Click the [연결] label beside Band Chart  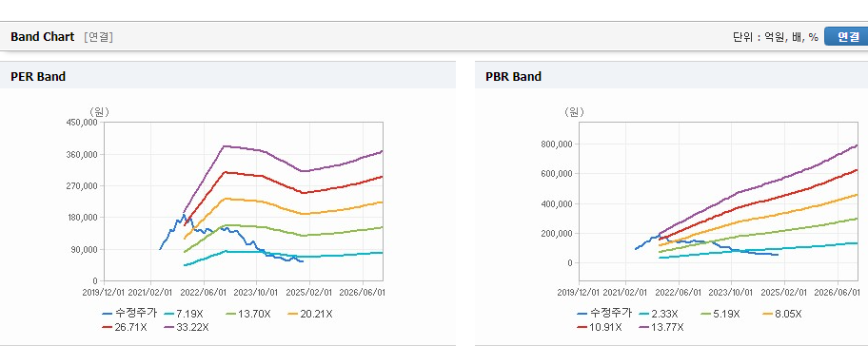tap(99, 37)
